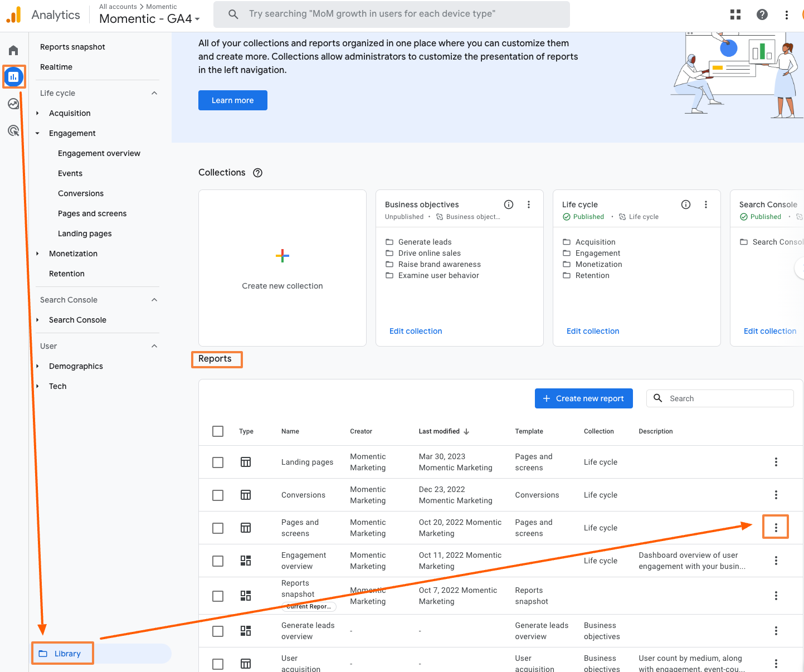
Task: Edit the Life cycle collection
Action: [593, 331]
